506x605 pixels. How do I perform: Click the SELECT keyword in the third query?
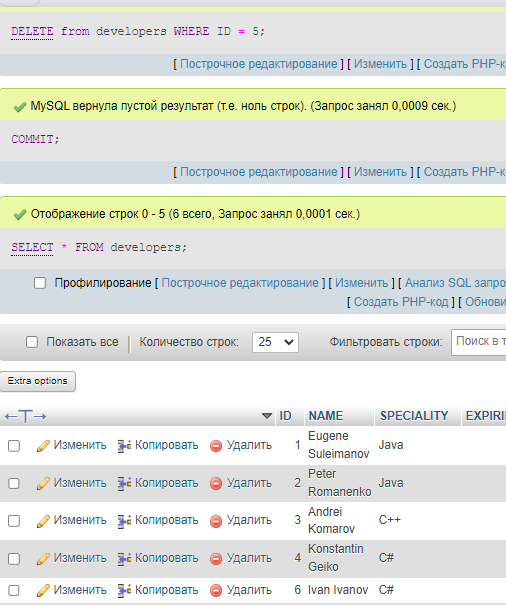[32, 247]
